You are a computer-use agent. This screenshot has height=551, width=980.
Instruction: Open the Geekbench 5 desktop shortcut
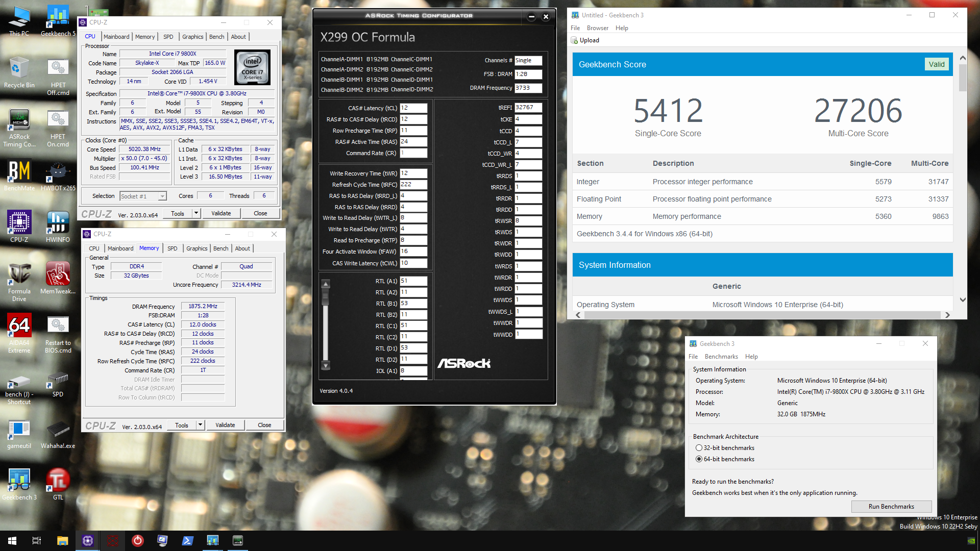[58, 21]
